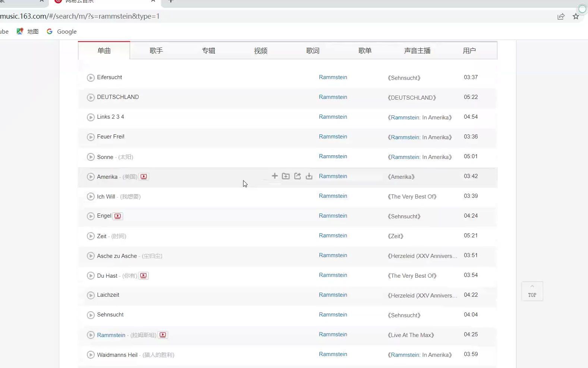The width and height of the screenshot is (588, 368).
Task: Bookmark this page with the star icon
Action: pyautogui.click(x=576, y=16)
